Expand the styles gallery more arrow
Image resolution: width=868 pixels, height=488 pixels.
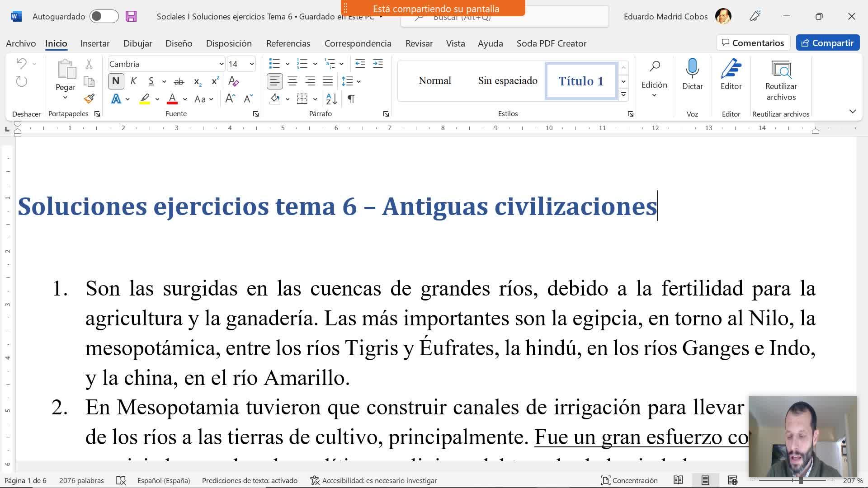(x=623, y=94)
